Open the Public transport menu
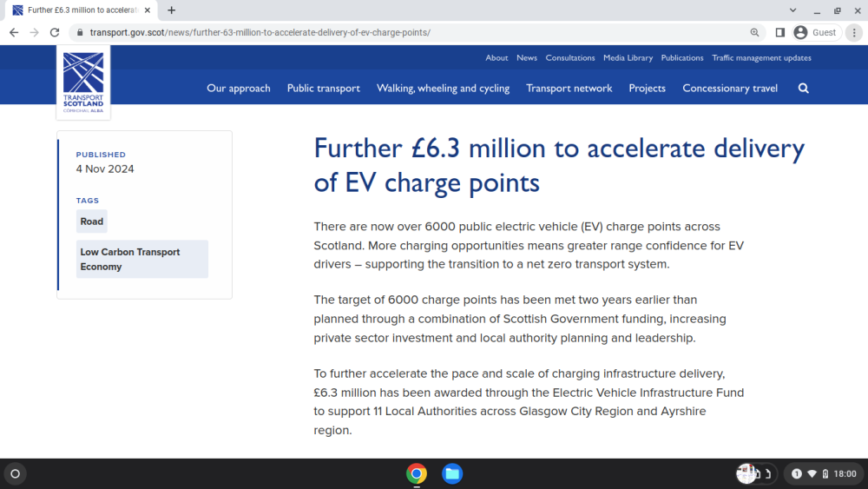868x489 pixels. coord(323,88)
